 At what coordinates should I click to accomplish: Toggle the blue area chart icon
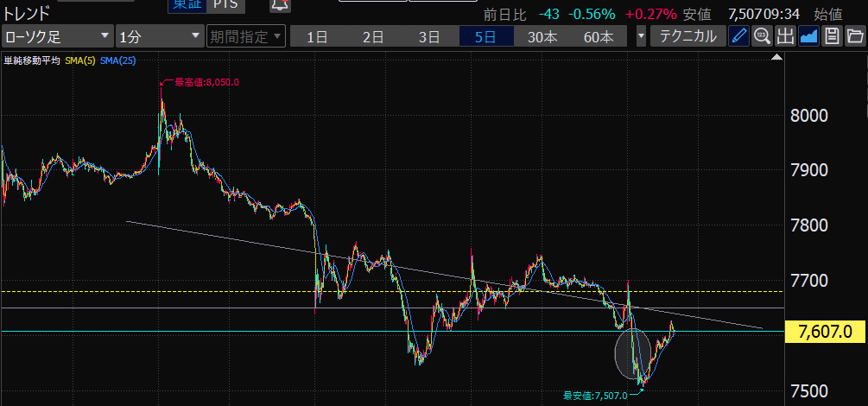click(808, 36)
